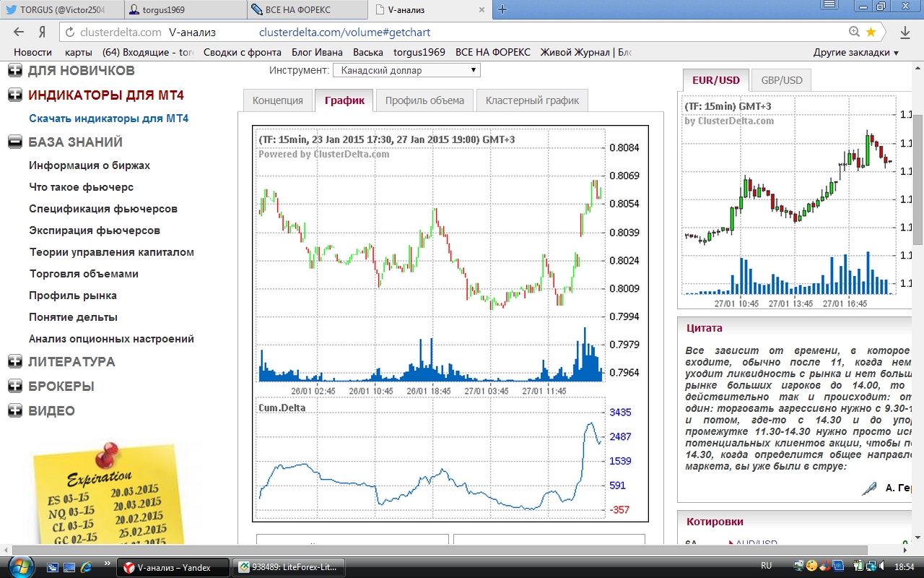Image resolution: width=924 pixels, height=578 pixels.
Task: Open the downloads arrow icon in toolbar
Action: click(905, 32)
